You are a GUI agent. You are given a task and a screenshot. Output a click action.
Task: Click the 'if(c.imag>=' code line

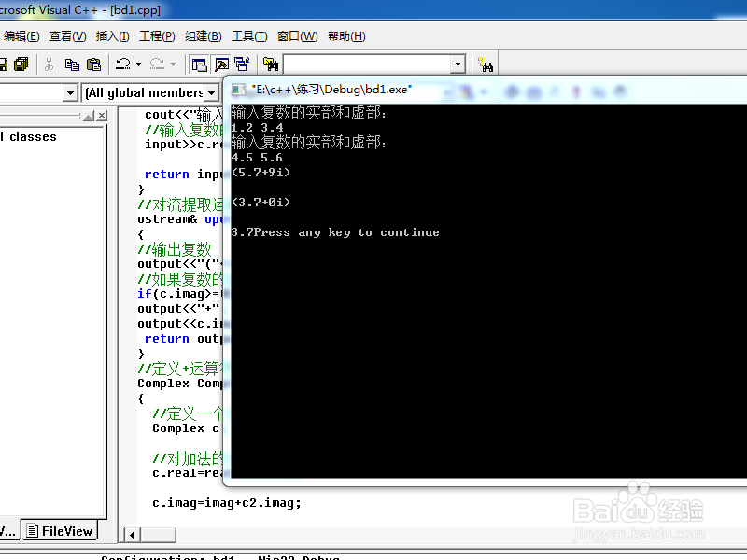(180, 294)
